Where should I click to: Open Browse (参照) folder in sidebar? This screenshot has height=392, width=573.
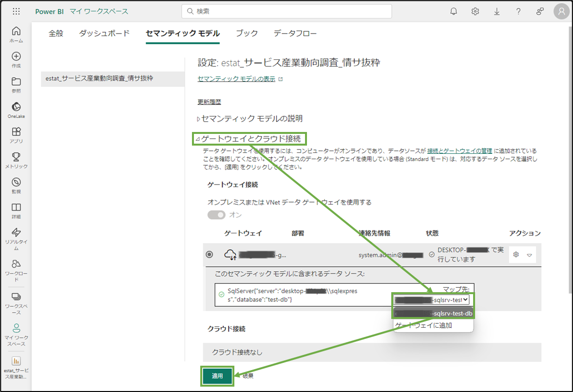(x=16, y=85)
